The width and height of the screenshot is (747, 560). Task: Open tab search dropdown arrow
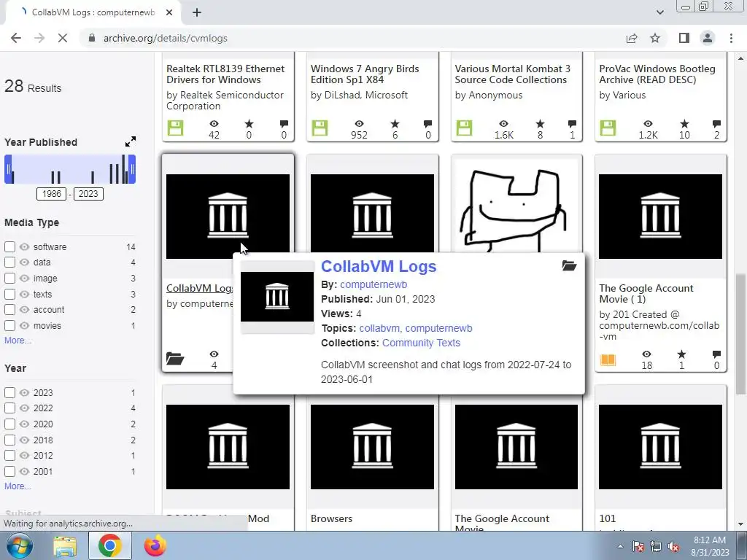(659, 12)
